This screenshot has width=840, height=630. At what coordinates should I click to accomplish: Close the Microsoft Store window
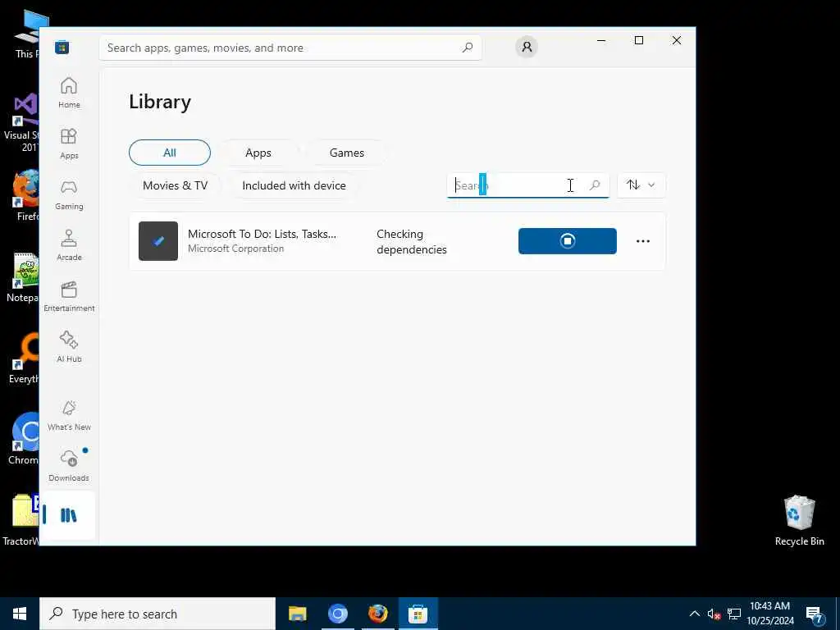click(x=677, y=40)
